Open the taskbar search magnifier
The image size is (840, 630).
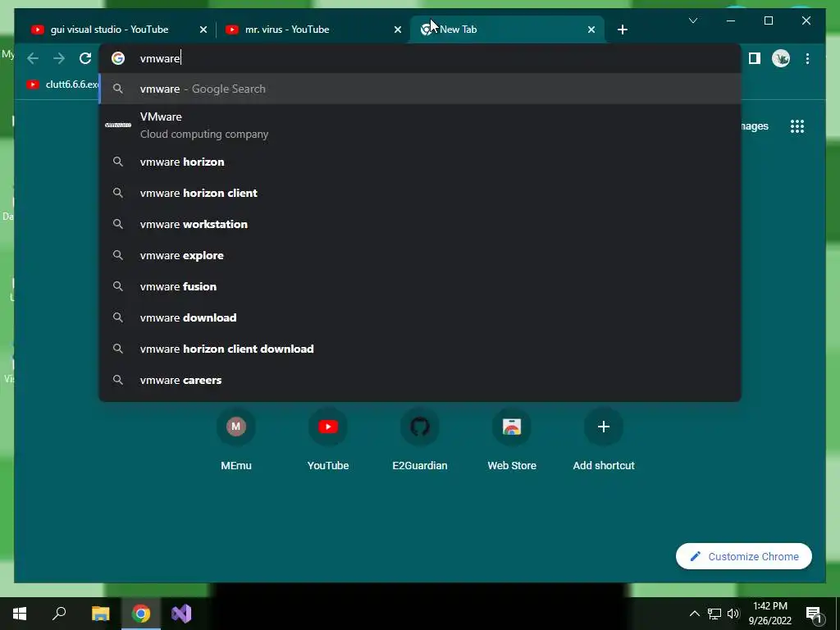pos(59,614)
